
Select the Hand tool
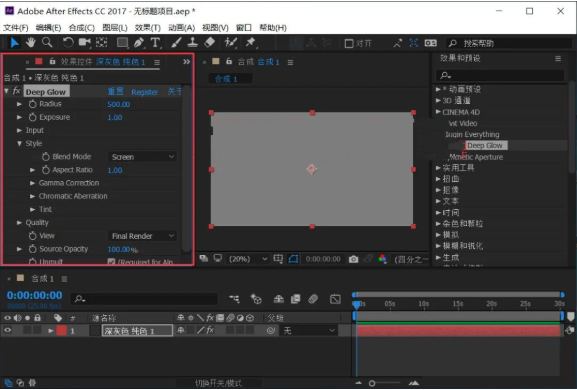click(x=31, y=43)
